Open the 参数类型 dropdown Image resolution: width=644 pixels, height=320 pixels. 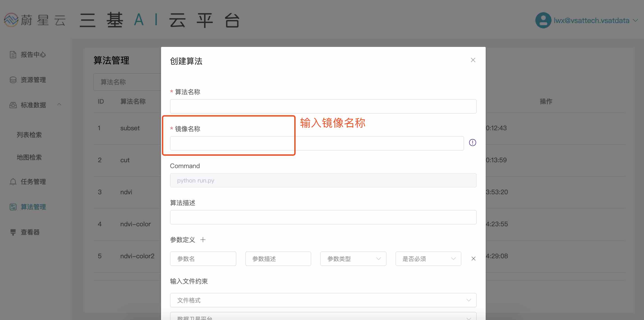(353, 258)
